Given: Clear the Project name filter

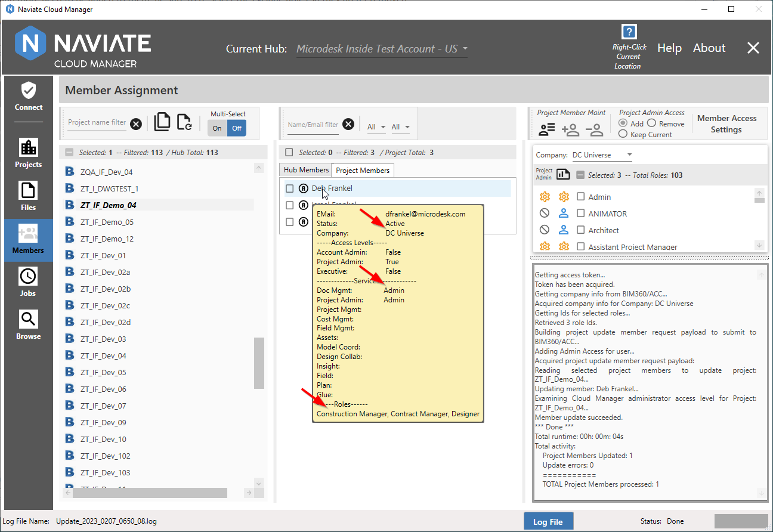Looking at the screenshot, I should [x=136, y=123].
